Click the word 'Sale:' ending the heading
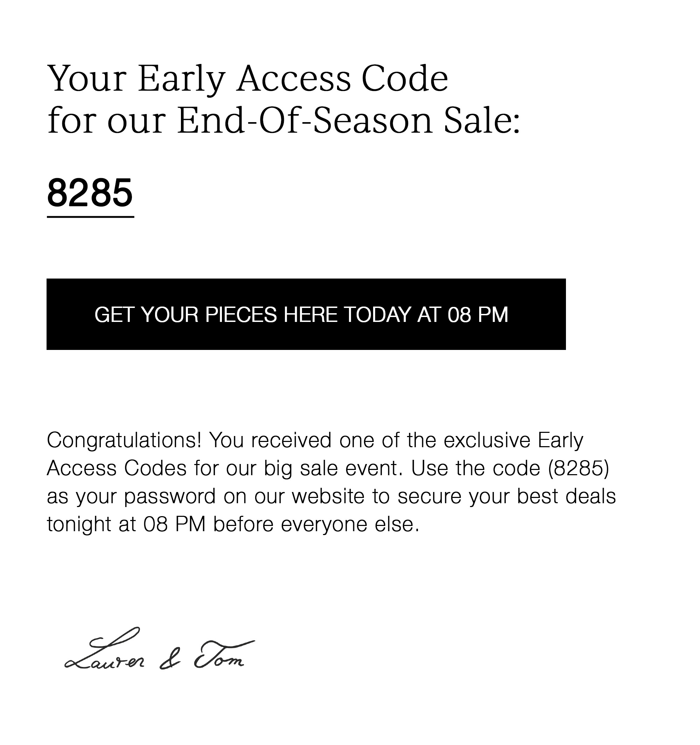 (482, 121)
